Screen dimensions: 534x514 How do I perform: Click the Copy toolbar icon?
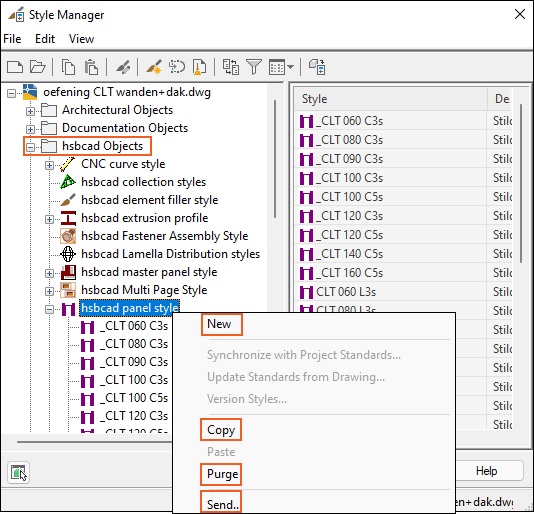tap(68, 67)
